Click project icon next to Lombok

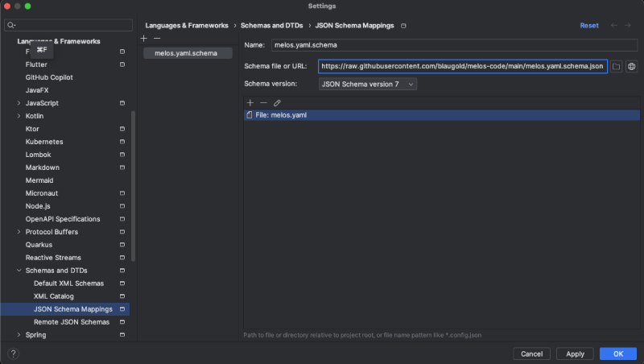click(122, 155)
